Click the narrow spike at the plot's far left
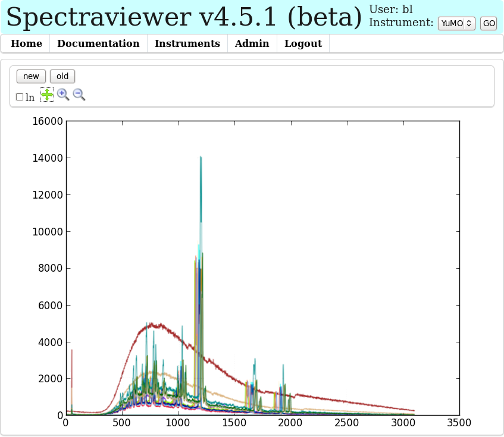The image size is (504, 437). click(x=72, y=352)
